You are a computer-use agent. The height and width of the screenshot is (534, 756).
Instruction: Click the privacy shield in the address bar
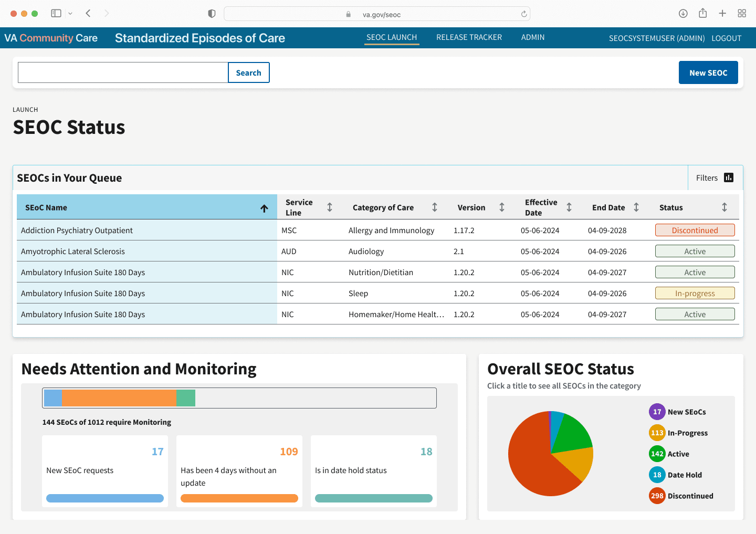(x=212, y=13)
